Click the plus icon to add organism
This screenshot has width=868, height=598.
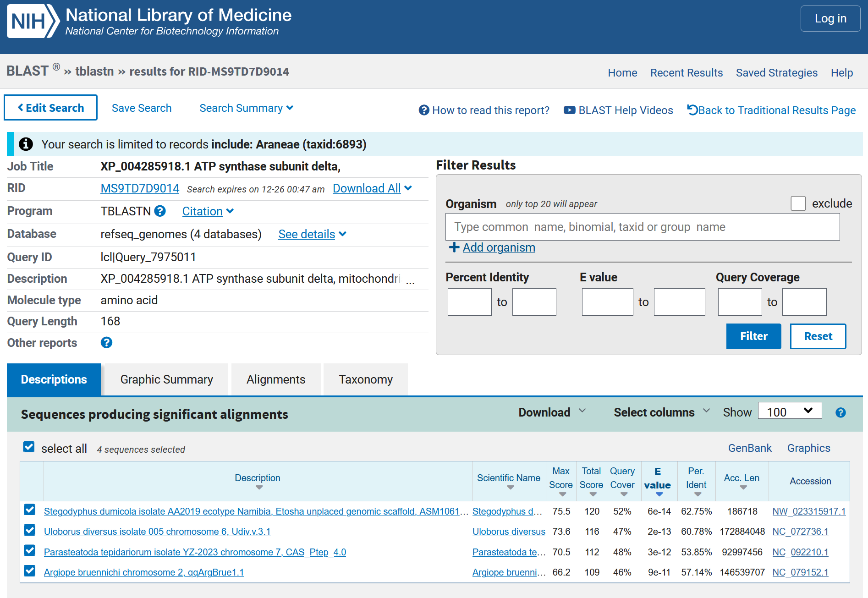(x=454, y=247)
